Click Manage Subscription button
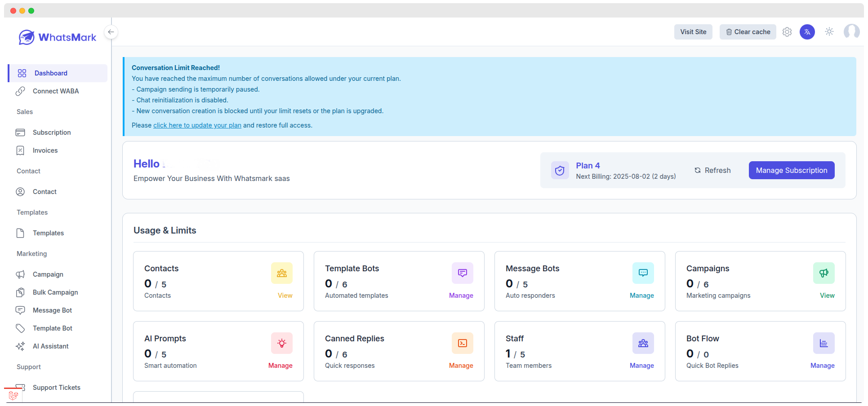This screenshot has width=868, height=406. point(792,170)
